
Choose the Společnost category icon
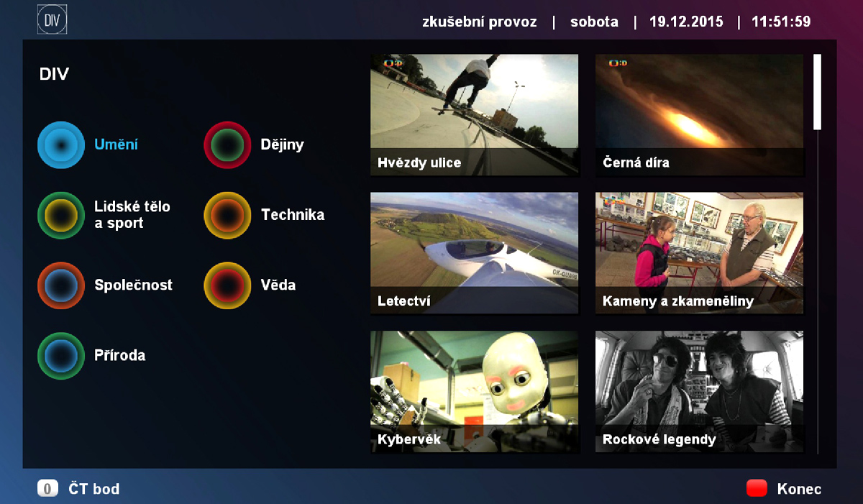coord(60,285)
